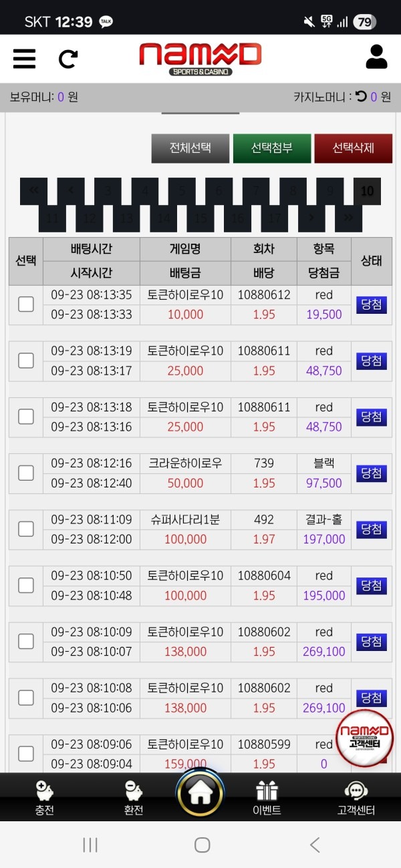Open page 10 in the pagination
401x868 pixels.
[x=366, y=190]
